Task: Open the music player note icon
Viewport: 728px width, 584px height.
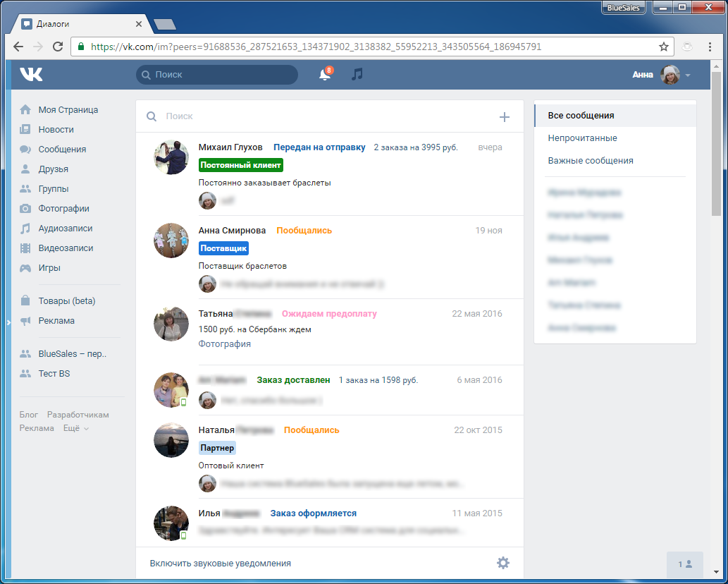Action: (357, 75)
